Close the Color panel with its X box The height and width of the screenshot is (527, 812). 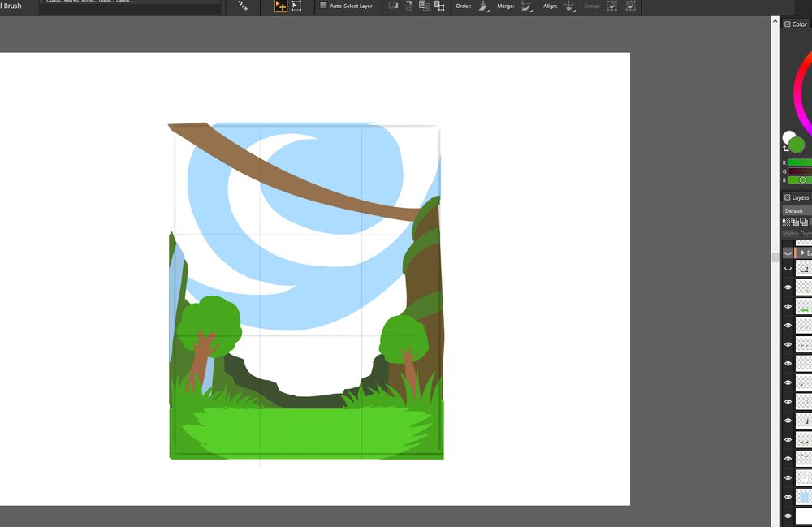click(x=787, y=24)
